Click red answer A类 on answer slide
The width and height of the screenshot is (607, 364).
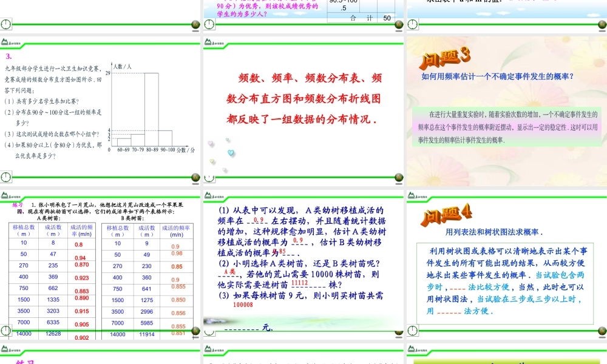(x=229, y=272)
